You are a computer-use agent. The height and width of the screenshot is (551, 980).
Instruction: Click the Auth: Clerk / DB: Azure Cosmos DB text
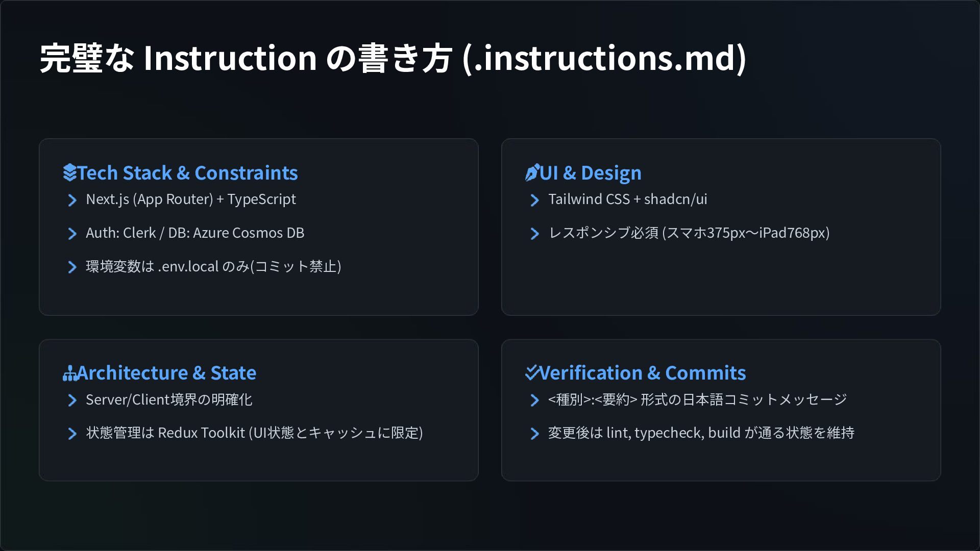(x=195, y=233)
